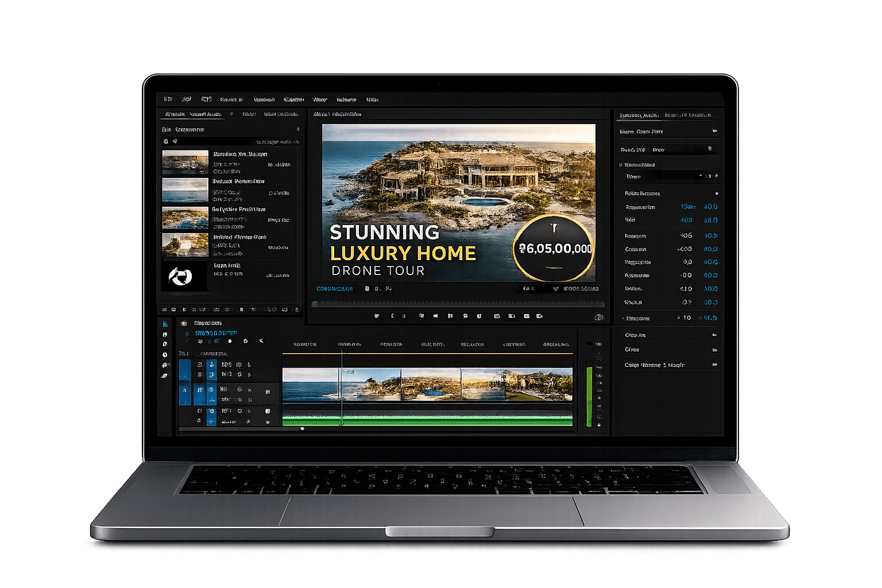Click the DRONE TOUR subtitle in the preview
This screenshot has height=588, width=882.
(378, 270)
